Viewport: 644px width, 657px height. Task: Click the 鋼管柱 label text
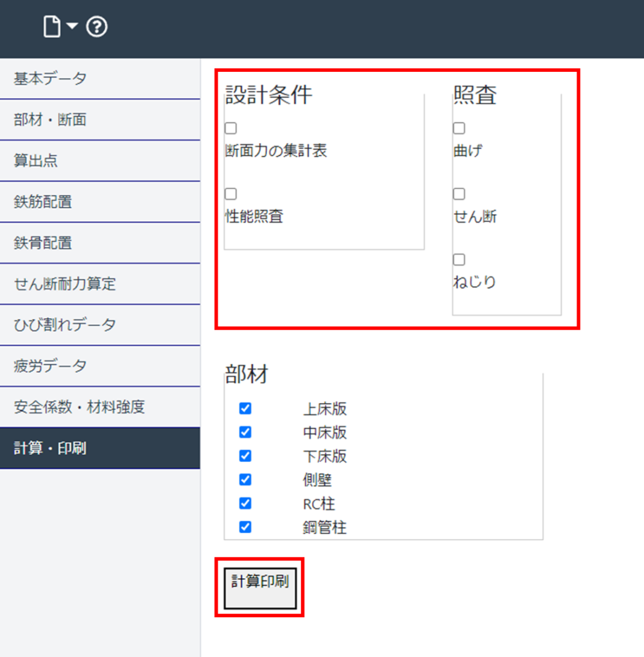click(x=325, y=527)
